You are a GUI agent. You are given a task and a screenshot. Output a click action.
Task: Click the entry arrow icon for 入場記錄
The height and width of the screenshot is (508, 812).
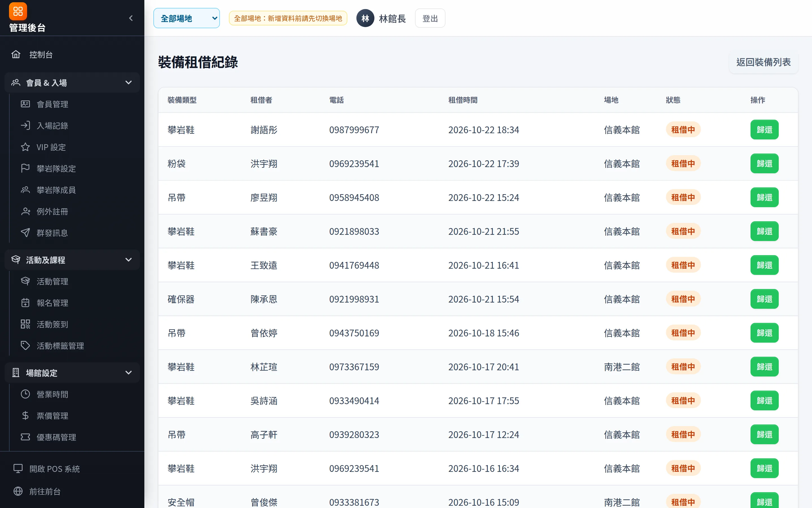click(25, 126)
